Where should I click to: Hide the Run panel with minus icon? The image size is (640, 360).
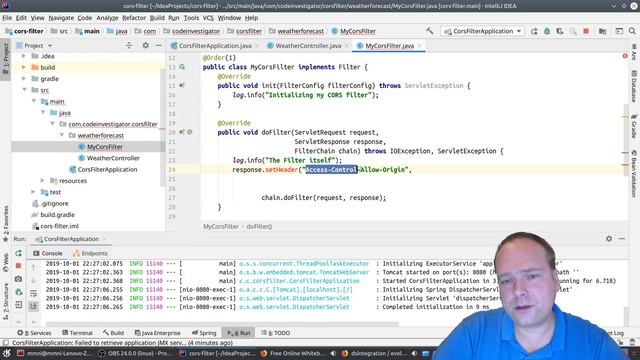click(x=622, y=239)
